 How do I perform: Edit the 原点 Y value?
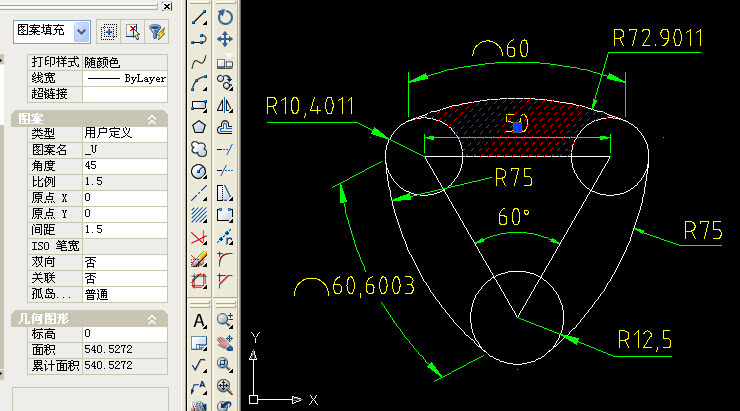125,214
